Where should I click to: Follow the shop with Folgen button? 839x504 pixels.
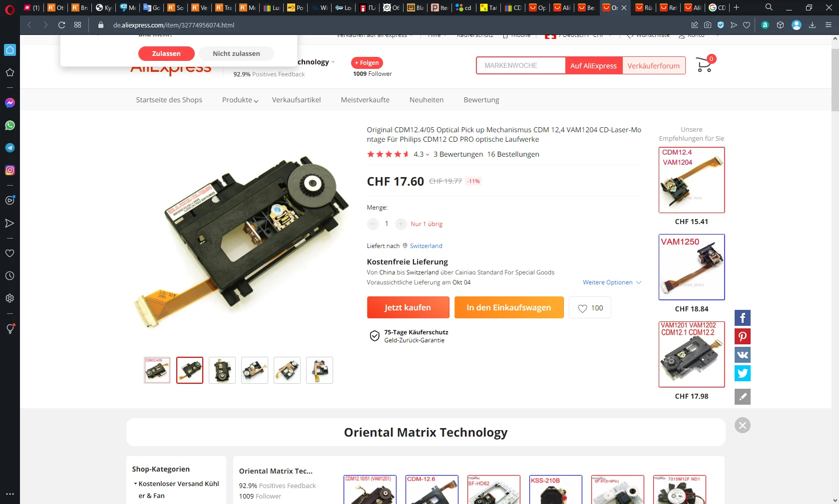coord(367,63)
